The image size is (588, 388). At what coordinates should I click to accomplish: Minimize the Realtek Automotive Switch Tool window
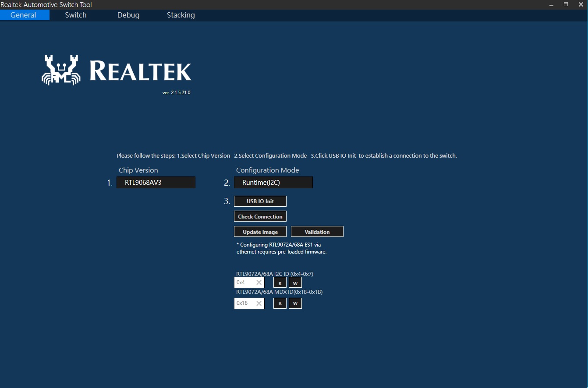[551, 4]
